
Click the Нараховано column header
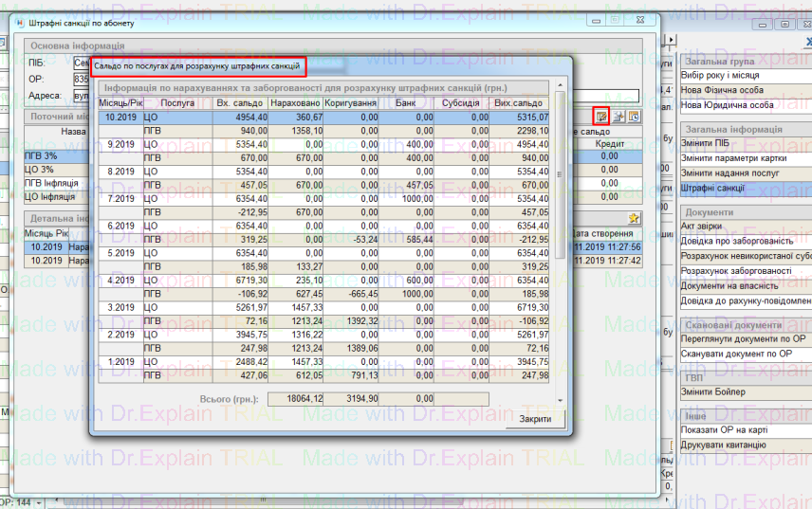coord(295,102)
